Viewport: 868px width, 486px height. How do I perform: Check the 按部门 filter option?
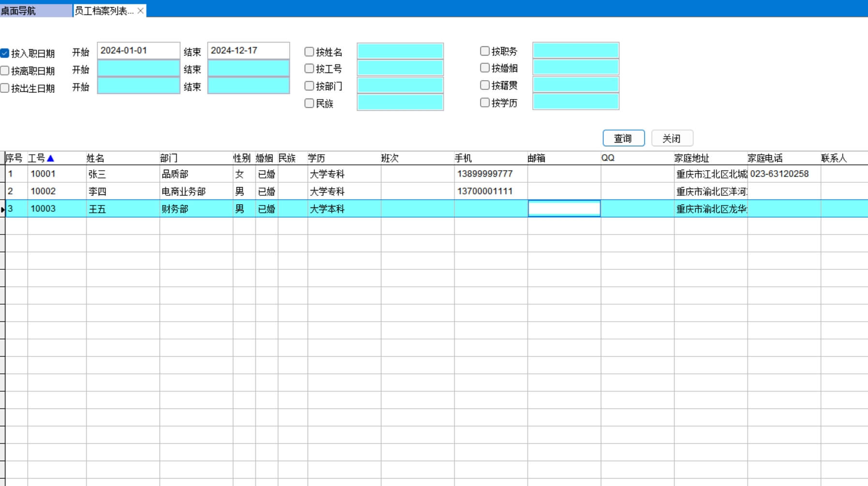pyautogui.click(x=309, y=86)
